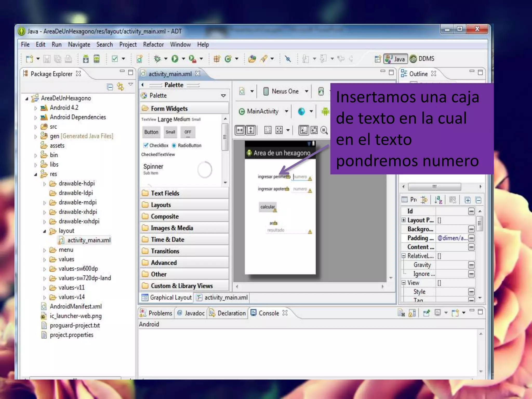
Task: Click the Spinner widget progress circle
Action: [205, 170]
